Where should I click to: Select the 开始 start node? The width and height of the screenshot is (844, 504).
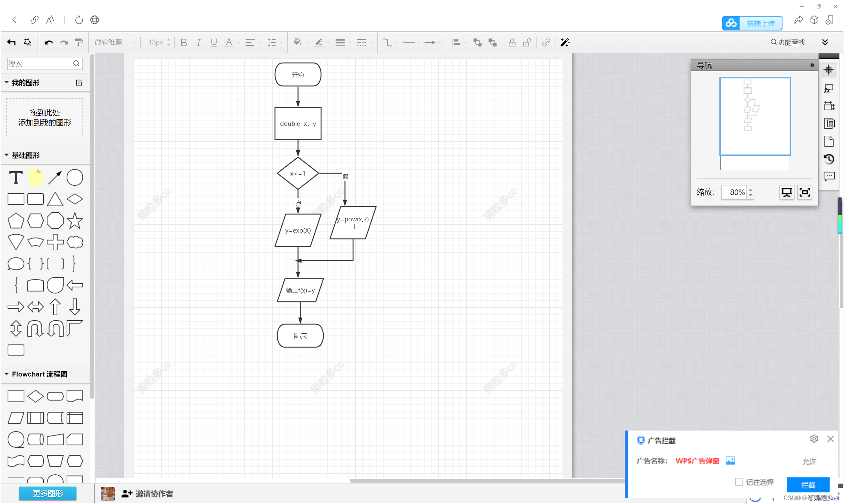(x=298, y=74)
